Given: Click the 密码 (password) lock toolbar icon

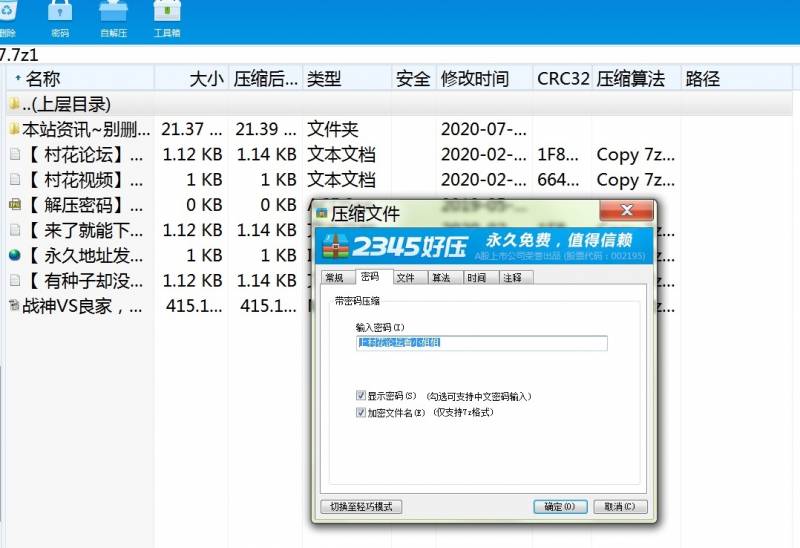Looking at the screenshot, I should (x=60, y=11).
